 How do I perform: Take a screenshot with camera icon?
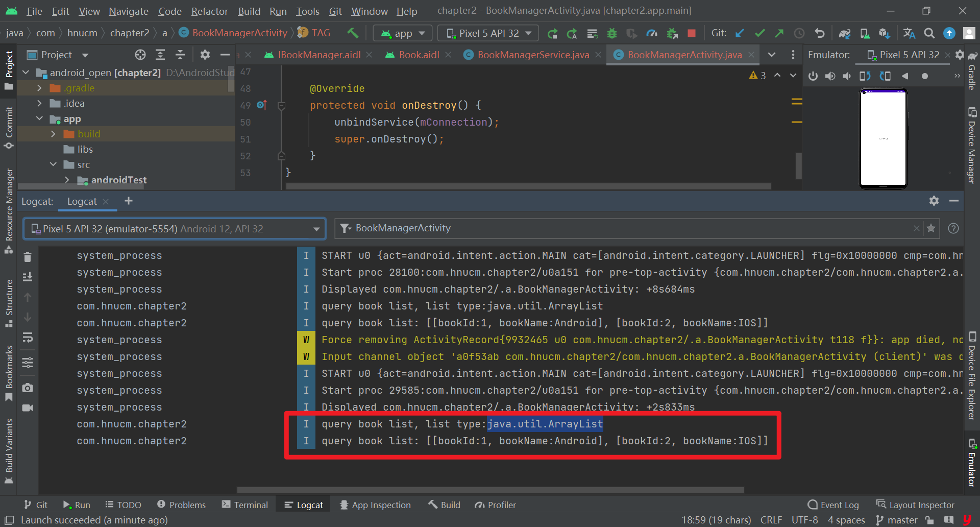click(28, 388)
